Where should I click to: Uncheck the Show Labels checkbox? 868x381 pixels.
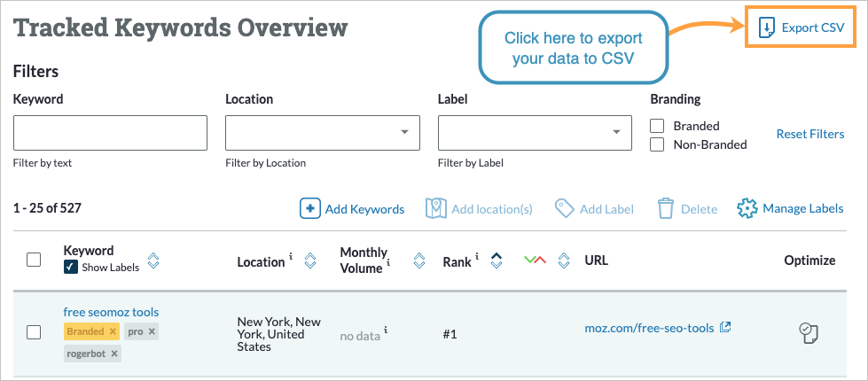click(x=70, y=268)
